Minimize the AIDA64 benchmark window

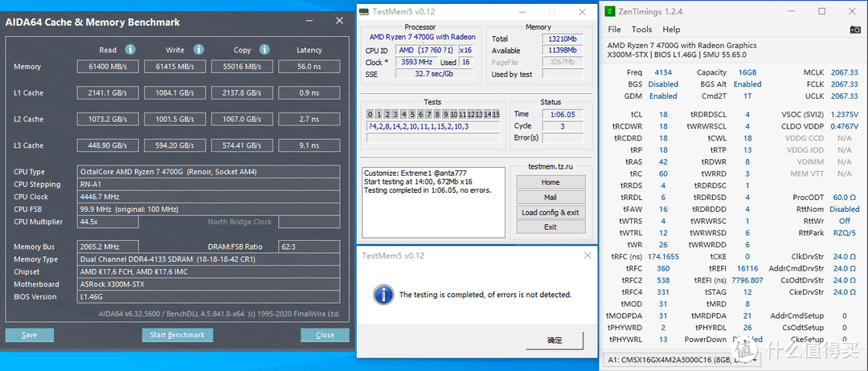click(x=310, y=22)
